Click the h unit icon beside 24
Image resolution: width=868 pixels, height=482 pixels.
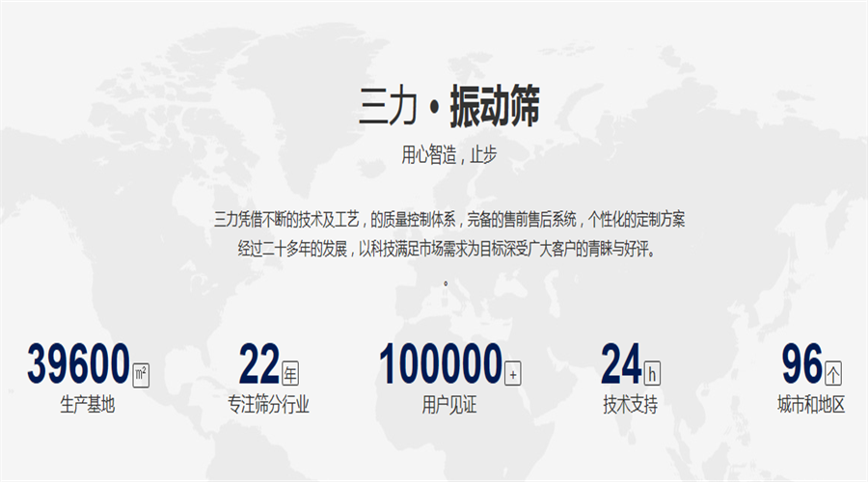[653, 373]
